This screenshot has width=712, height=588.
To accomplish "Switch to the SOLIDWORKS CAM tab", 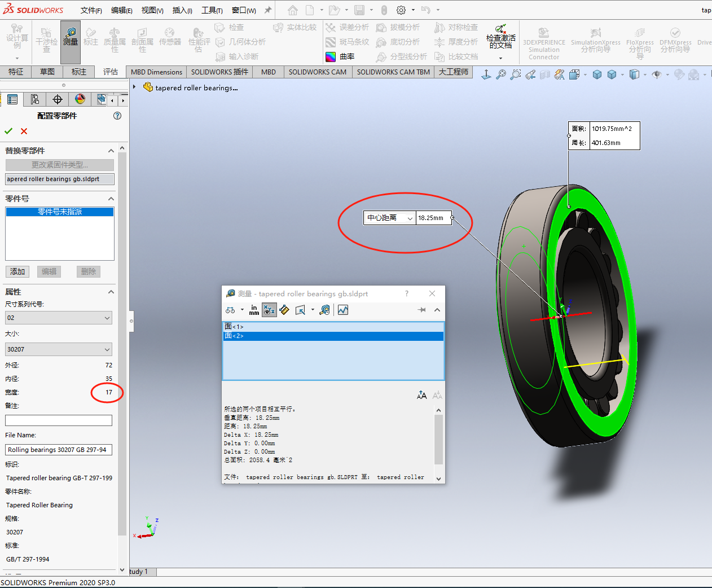I will (x=317, y=72).
